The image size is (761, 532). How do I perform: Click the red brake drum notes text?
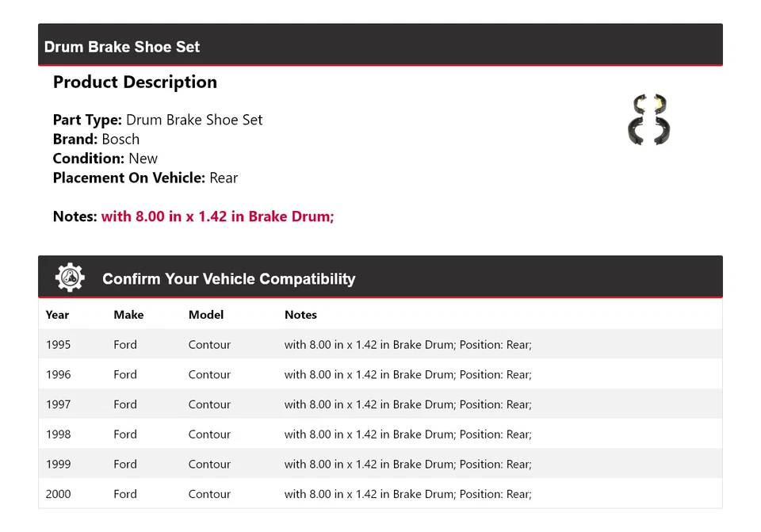coord(217,216)
